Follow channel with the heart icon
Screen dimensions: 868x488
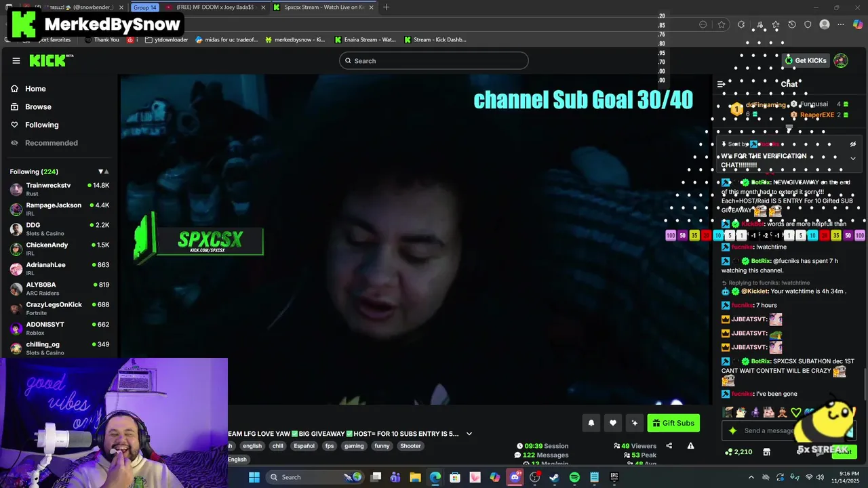612,423
